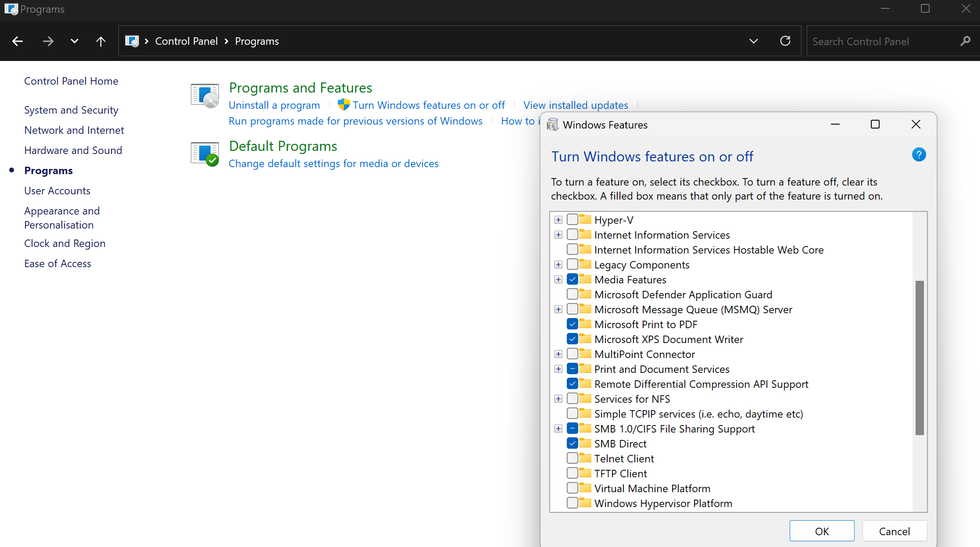
Task: Click the Up one level arrow
Action: tap(100, 41)
